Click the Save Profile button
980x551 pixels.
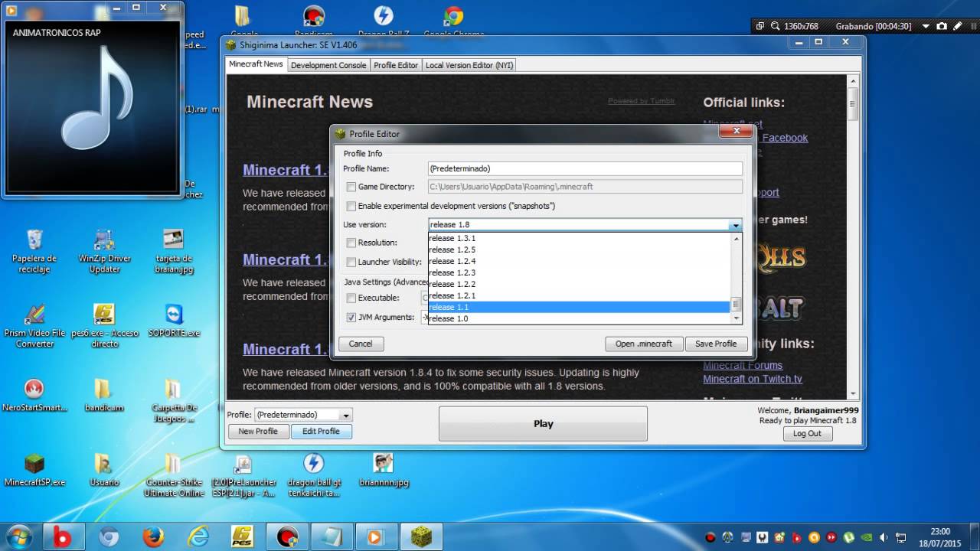pos(716,344)
